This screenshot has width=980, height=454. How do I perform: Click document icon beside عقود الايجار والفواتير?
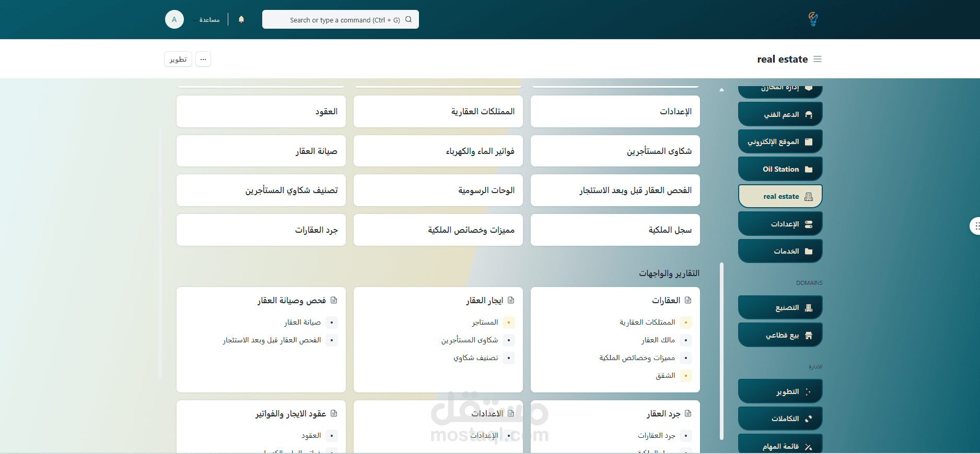(334, 413)
